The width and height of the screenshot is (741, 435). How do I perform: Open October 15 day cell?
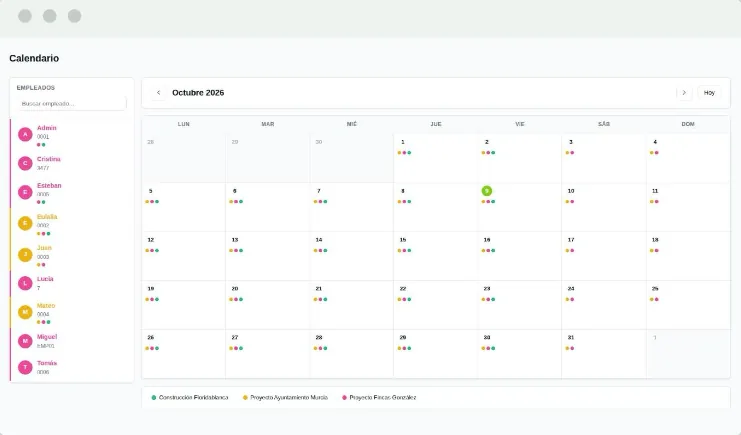point(436,256)
